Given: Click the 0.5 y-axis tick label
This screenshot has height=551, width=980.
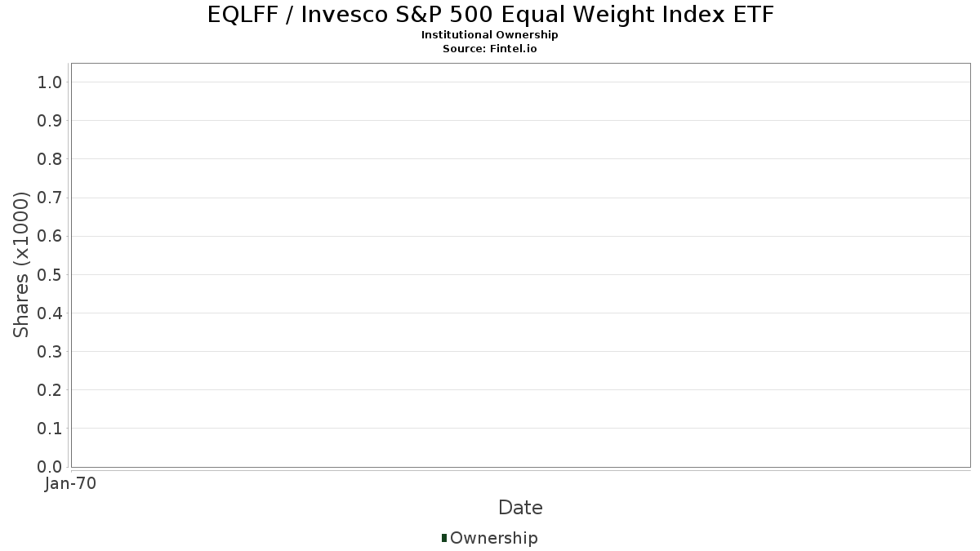Looking at the screenshot, I should (50, 274).
